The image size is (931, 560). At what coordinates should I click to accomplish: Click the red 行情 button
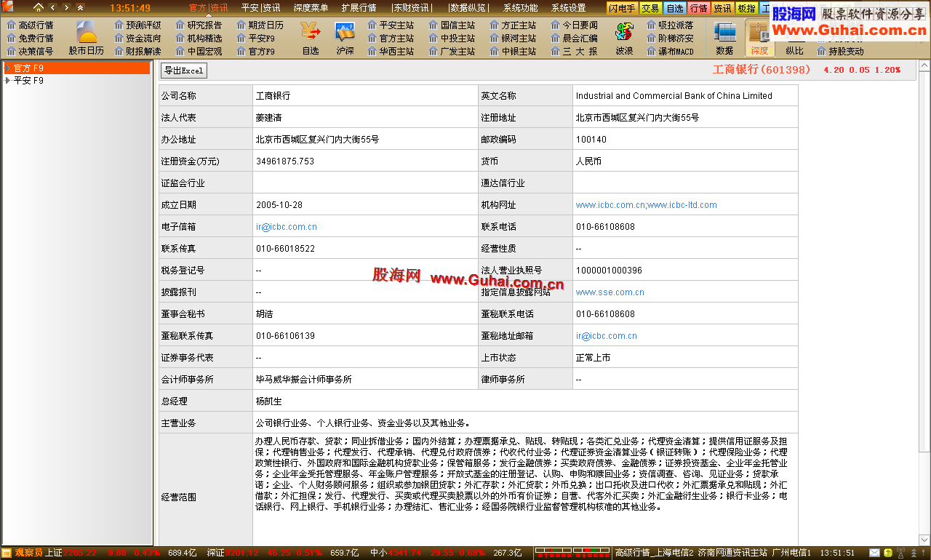[698, 8]
